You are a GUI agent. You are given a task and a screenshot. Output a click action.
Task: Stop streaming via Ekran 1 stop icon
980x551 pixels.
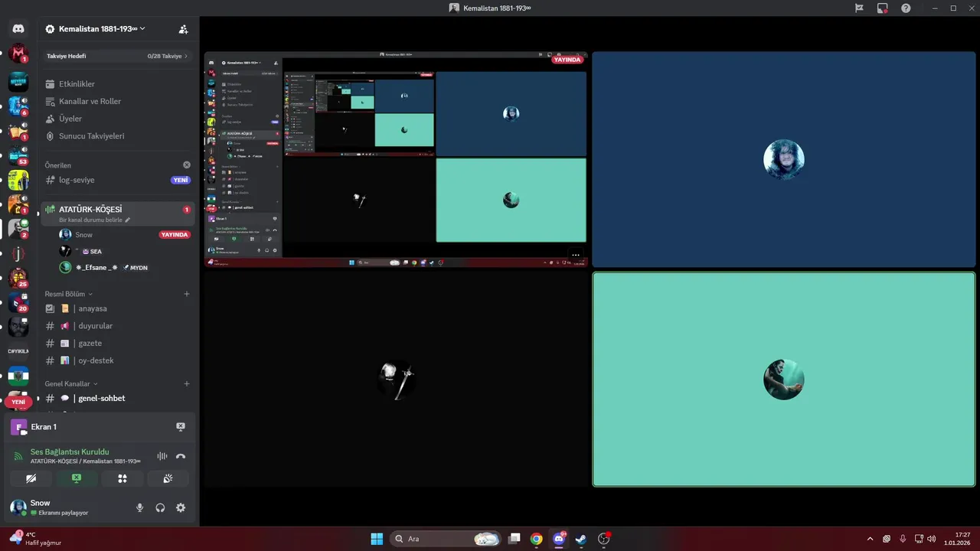tap(181, 426)
